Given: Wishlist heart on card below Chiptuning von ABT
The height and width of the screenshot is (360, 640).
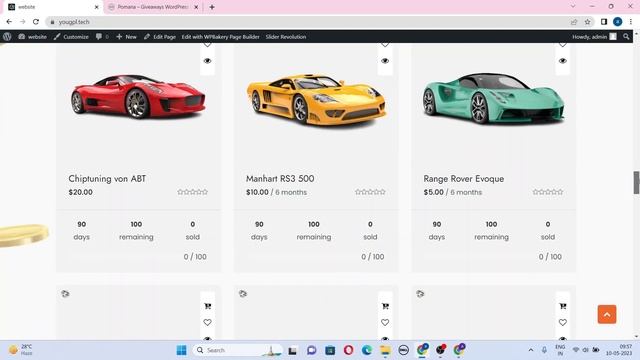Looking at the screenshot, I should click(207, 322).
